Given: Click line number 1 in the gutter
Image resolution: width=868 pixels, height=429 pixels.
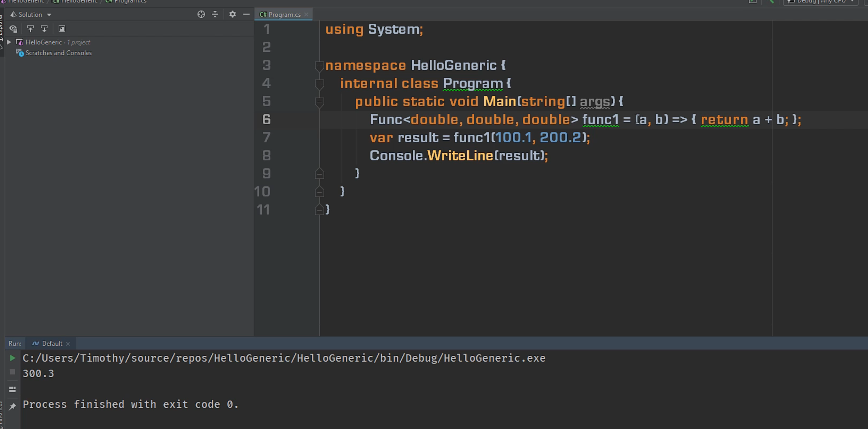Looking at the screenshot, I should 266,29.
